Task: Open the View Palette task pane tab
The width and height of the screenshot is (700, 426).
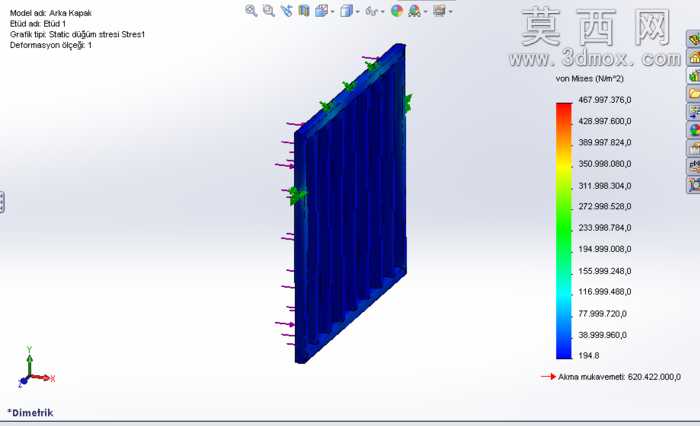Action: click(693, 112)
